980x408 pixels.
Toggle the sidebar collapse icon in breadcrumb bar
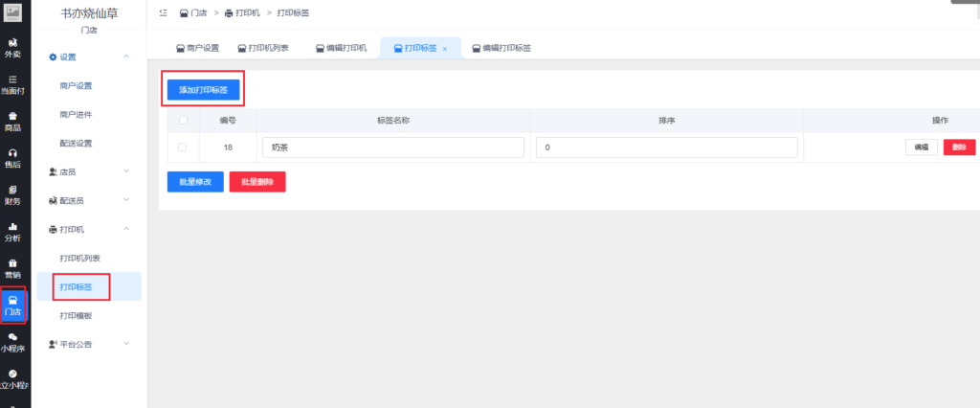click(163, 13)
